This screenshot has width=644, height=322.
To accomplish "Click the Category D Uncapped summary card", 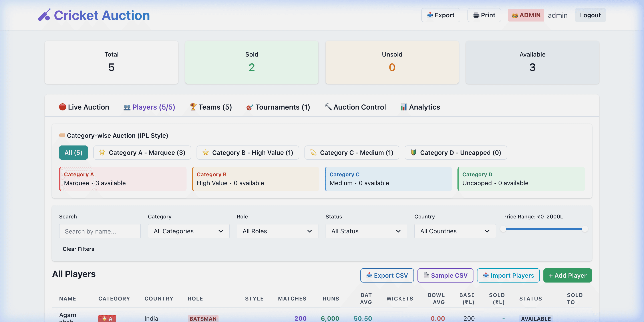I will (521, 179).
